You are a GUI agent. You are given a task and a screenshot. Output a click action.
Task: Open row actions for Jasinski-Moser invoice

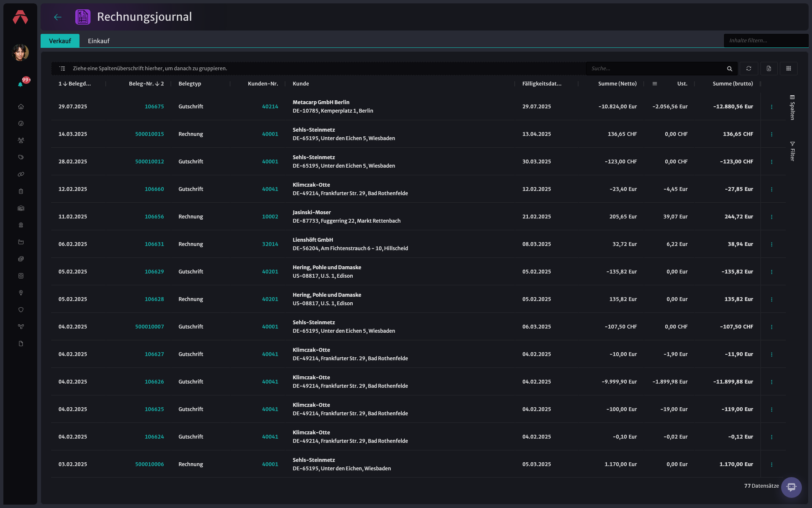pos(772,217)
